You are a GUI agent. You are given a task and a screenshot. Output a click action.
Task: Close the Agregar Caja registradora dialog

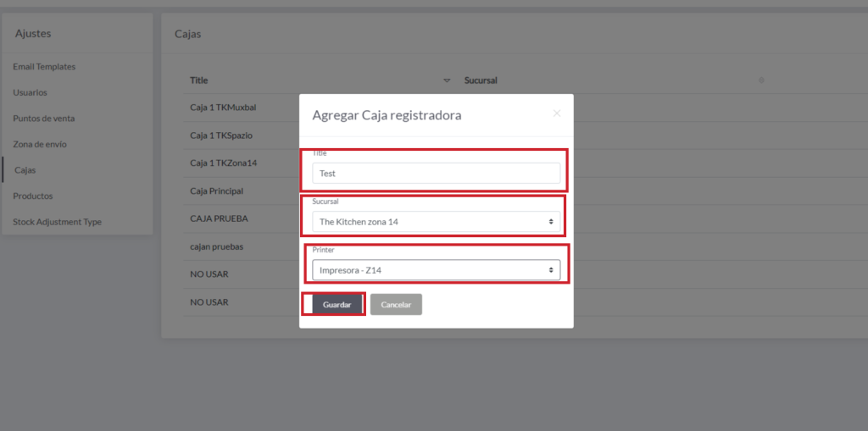point(557,113)
